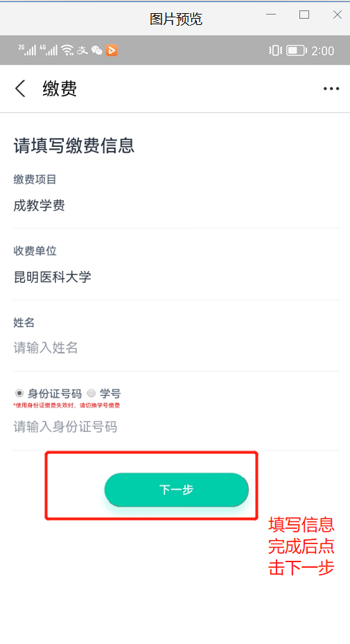
Task: Close the 图片预览 window
Action: [x=338, y=15]
